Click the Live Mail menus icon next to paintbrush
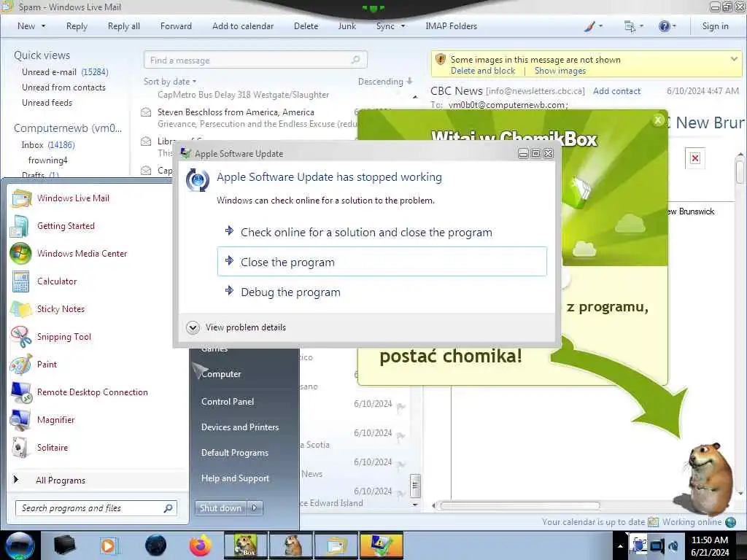 point(630,26)
